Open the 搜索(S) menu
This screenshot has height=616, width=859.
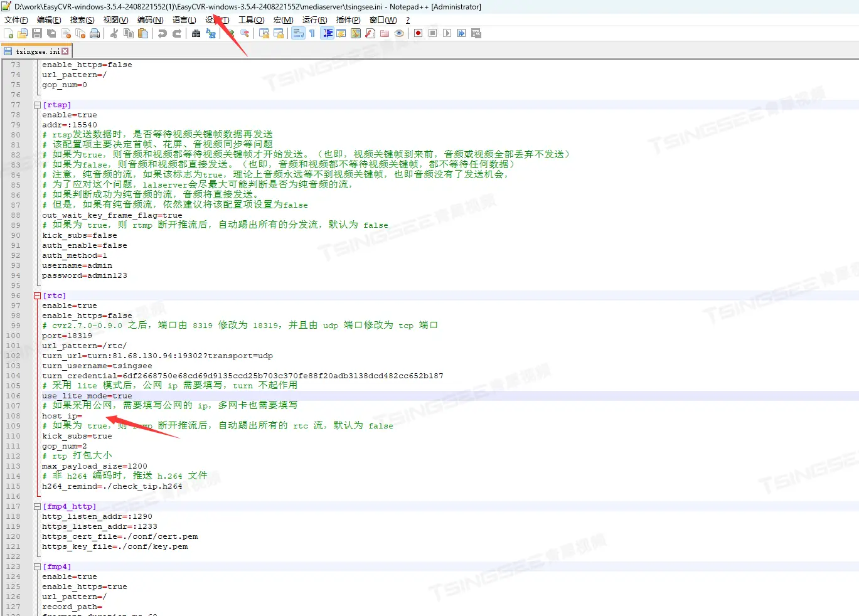tap(82, 20)
